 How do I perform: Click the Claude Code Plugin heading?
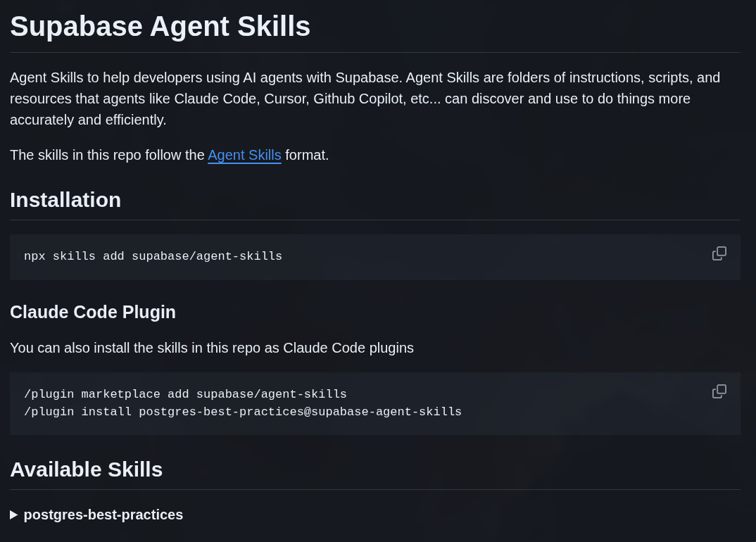pyautogui.click(x=92, y=312)
